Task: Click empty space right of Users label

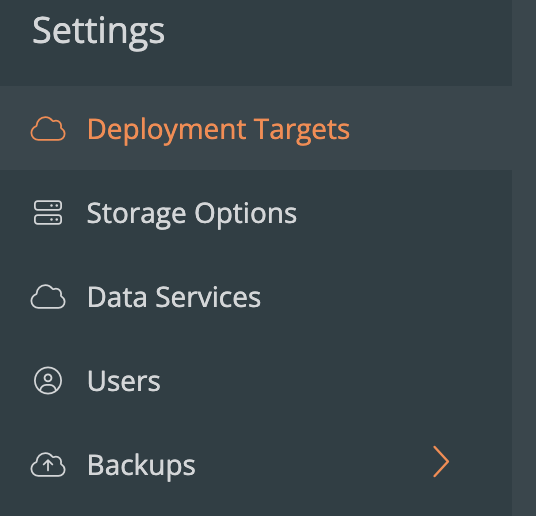Action: point(335,381)
